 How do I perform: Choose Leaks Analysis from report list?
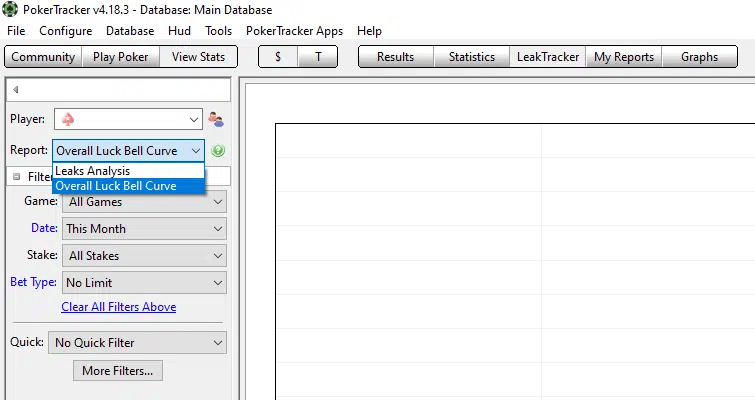129,171
